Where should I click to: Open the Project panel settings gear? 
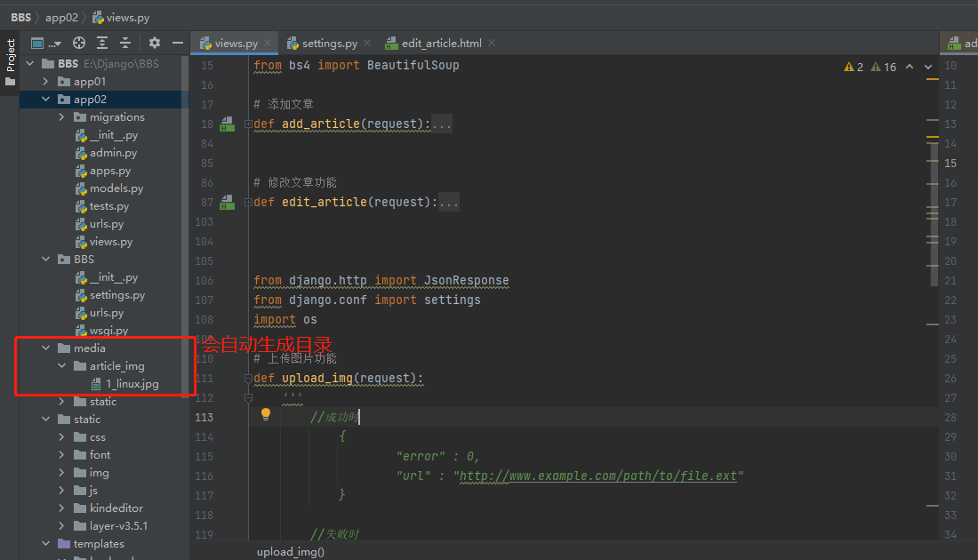coord(154,43)
